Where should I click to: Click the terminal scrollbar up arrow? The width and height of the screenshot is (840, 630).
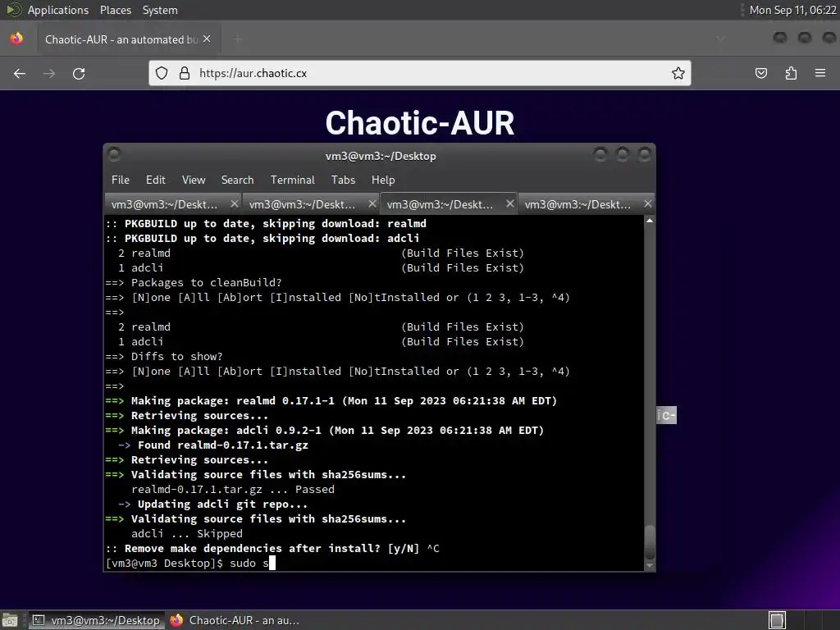(650, 220)
